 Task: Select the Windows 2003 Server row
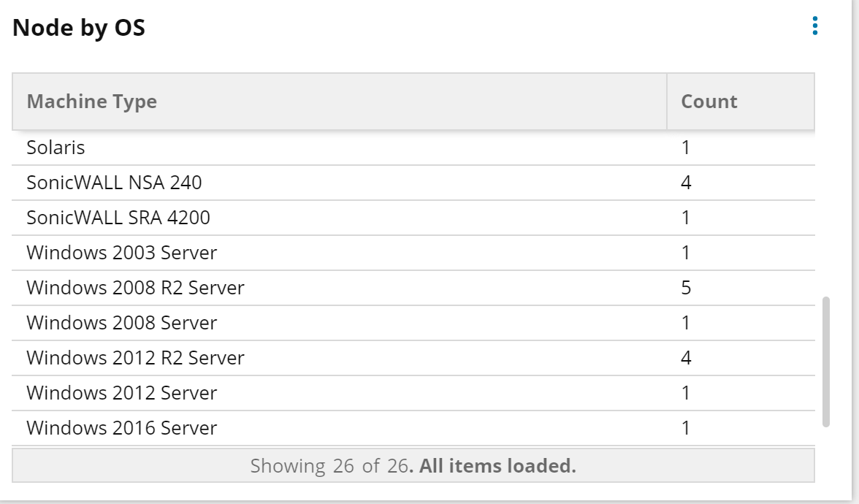point(413,253)
